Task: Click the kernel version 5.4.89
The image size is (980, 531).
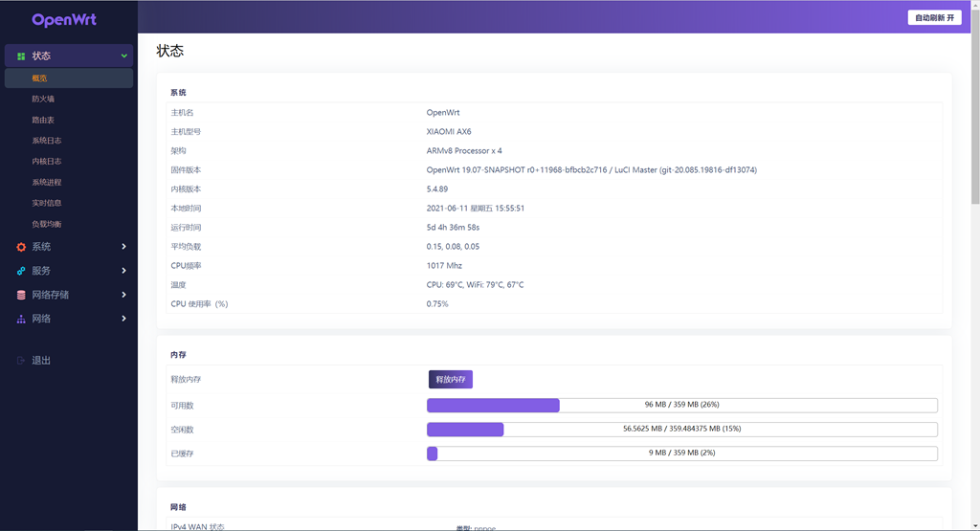Action: tap(436, 188)
